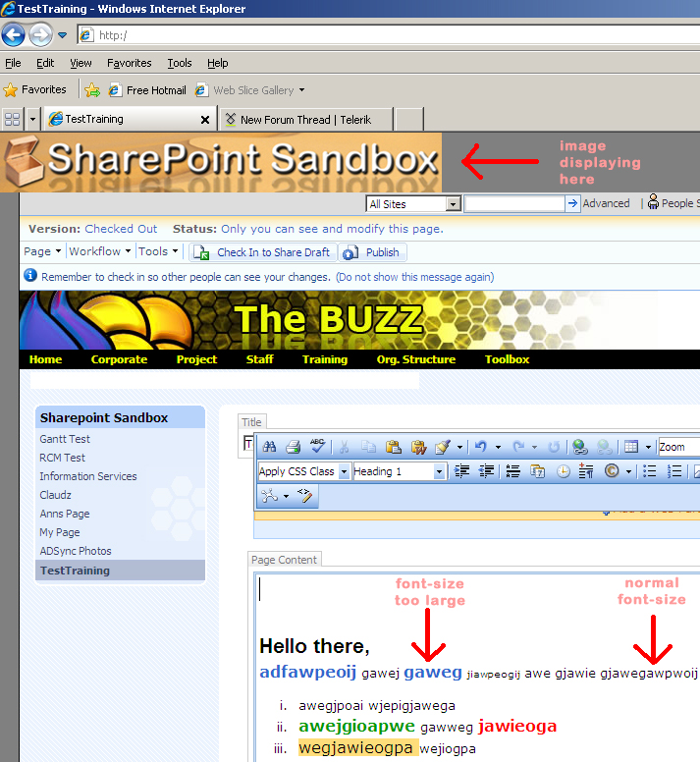Viewport: 700px width, 762px height.
Task: Click the Add to Favorites star icon
Action: 92,90
